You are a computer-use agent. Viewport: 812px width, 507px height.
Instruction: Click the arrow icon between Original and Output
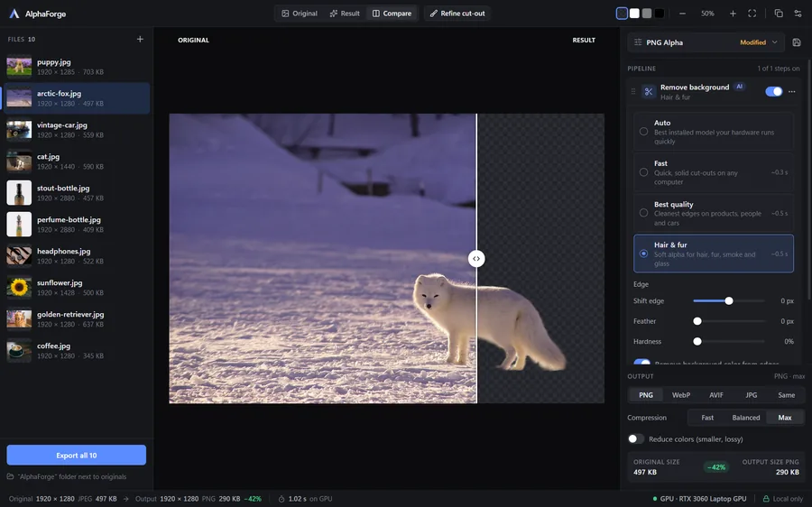tap(125, 499)
